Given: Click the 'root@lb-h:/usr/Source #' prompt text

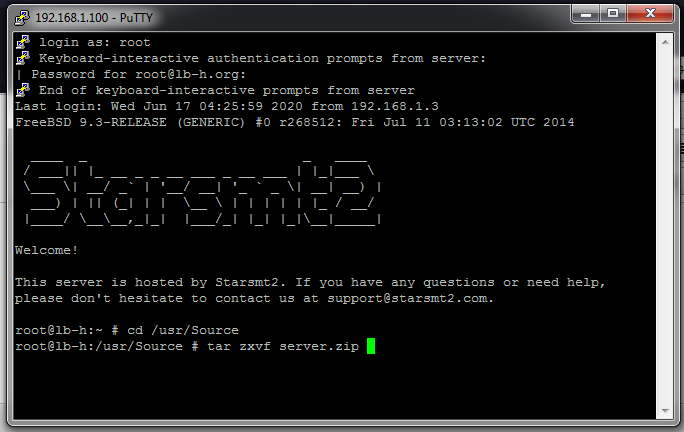Looking at the screenshot, I should [107, 346].
